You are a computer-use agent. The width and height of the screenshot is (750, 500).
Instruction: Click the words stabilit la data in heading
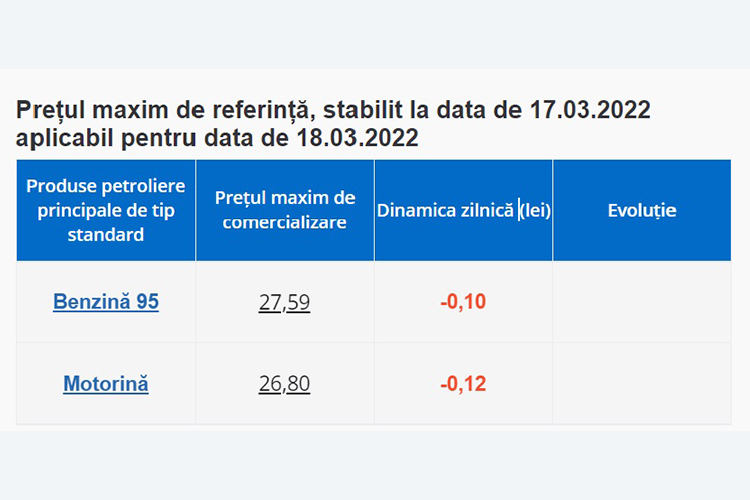406,110
